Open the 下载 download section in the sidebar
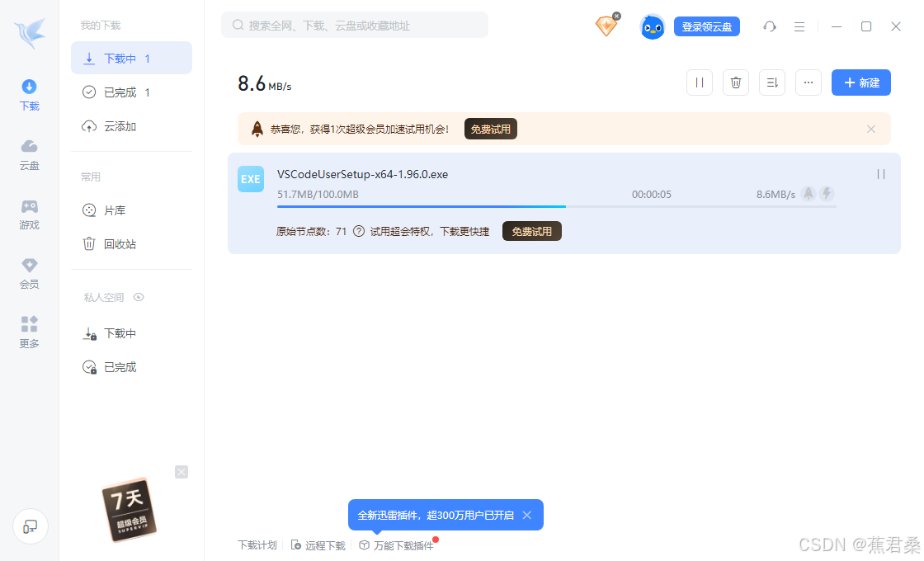This screenshot has width=924, height=561. tap(30, 95)
